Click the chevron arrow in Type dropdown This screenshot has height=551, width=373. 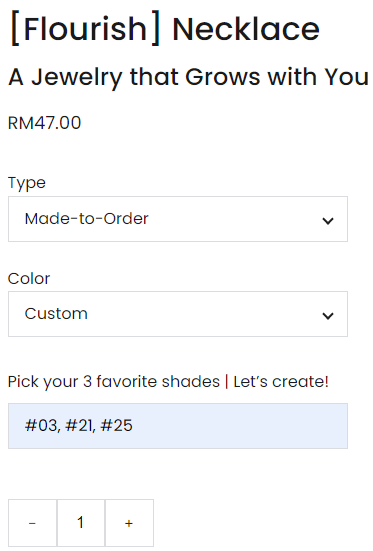click(328, 221)
